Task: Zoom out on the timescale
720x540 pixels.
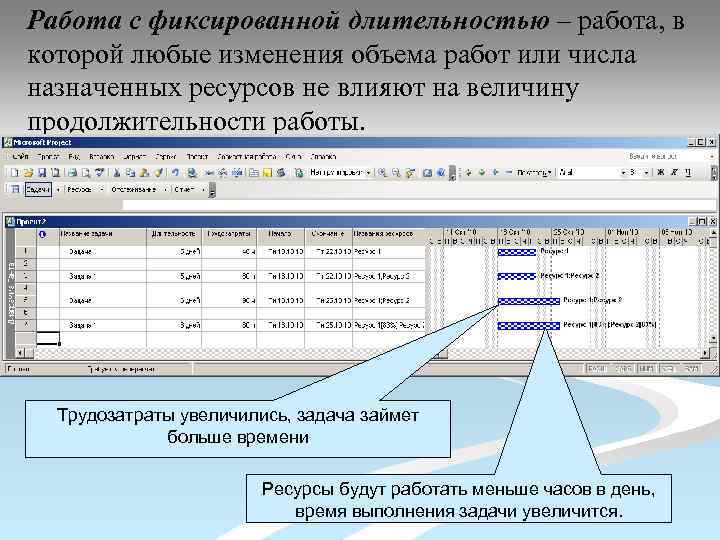Action: click(396, 173)
